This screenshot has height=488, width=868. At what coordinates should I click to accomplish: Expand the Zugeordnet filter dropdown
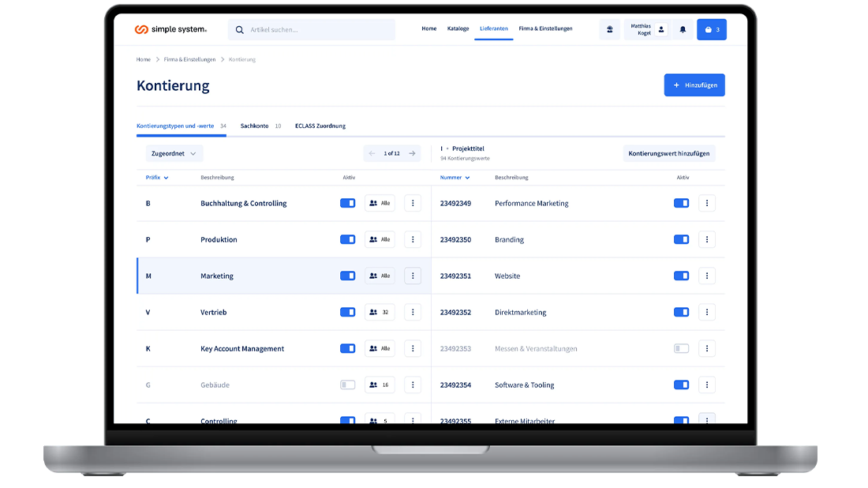pos(174,153)
